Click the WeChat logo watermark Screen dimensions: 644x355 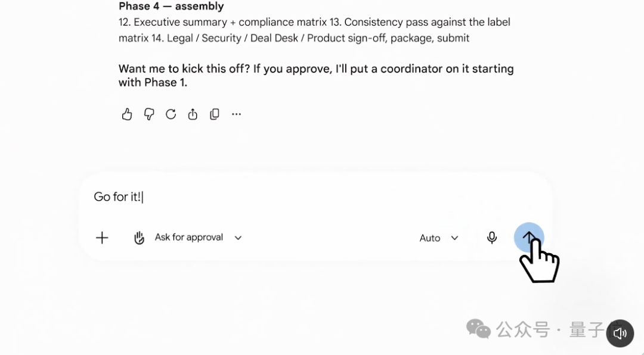click(478, 329)
